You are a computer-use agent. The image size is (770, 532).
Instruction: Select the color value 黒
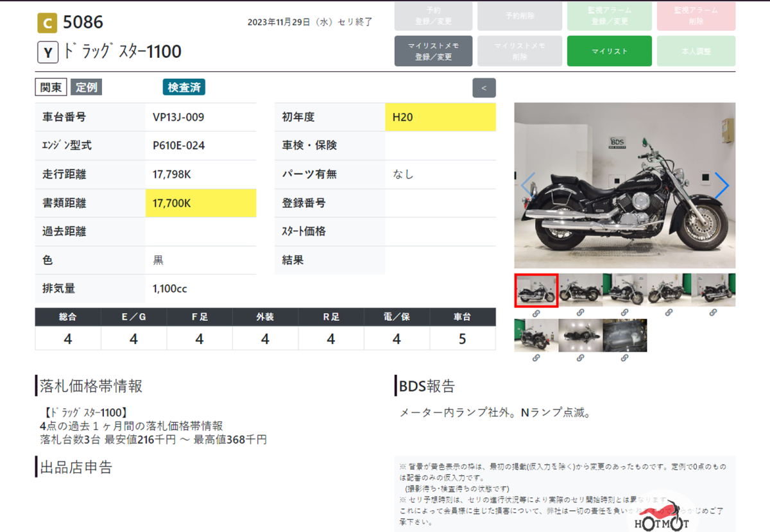(158, 261)
